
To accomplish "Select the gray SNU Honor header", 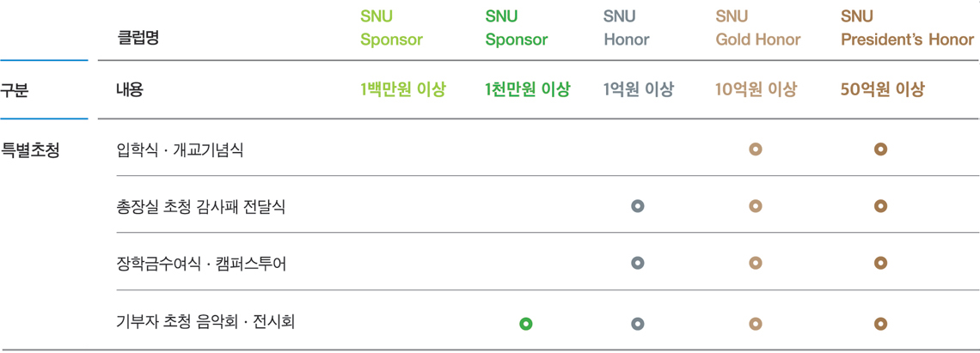I will [627, 28].
